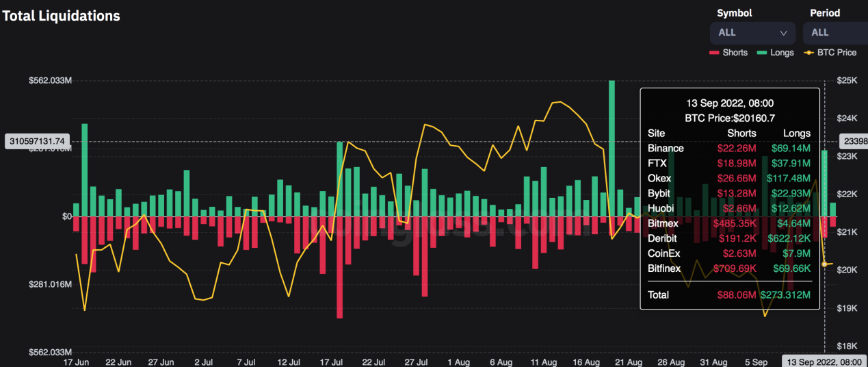Click the green Longs legend swatch
The width and height of the screenshot is (868, 367).
point(761,53)
